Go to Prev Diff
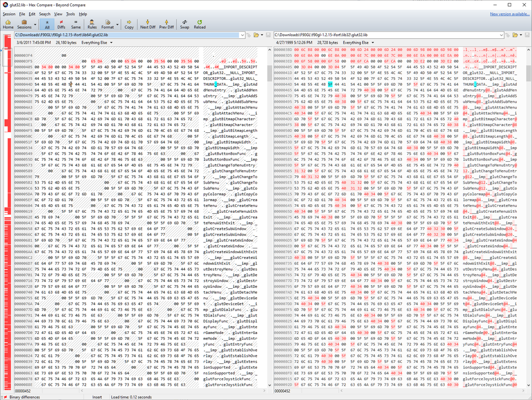 (166, 24)
